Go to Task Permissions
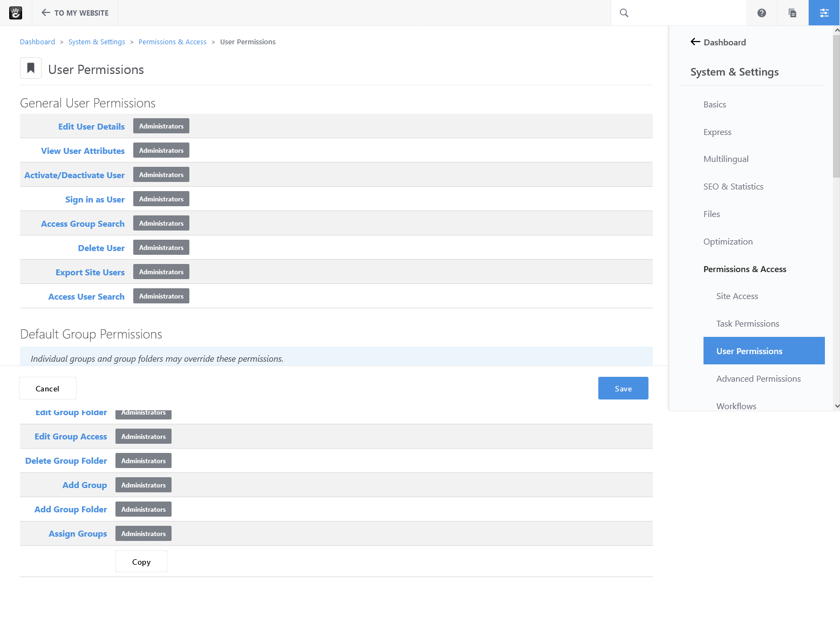This screenshot has height=630, width=840. [x=747, y=323]
